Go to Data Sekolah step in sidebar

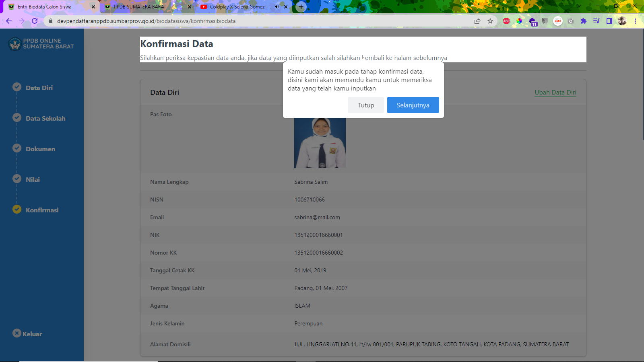[45, 118]
